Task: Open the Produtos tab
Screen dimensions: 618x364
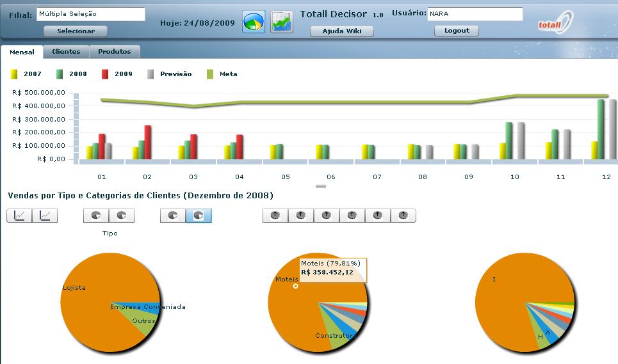Action: click(x=115, y=52)
